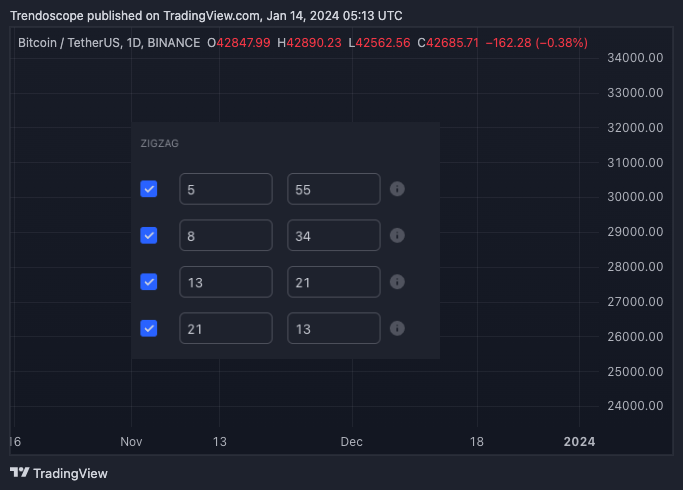
Task: Click the high price value H42890.23
Action: coord(309,43)
